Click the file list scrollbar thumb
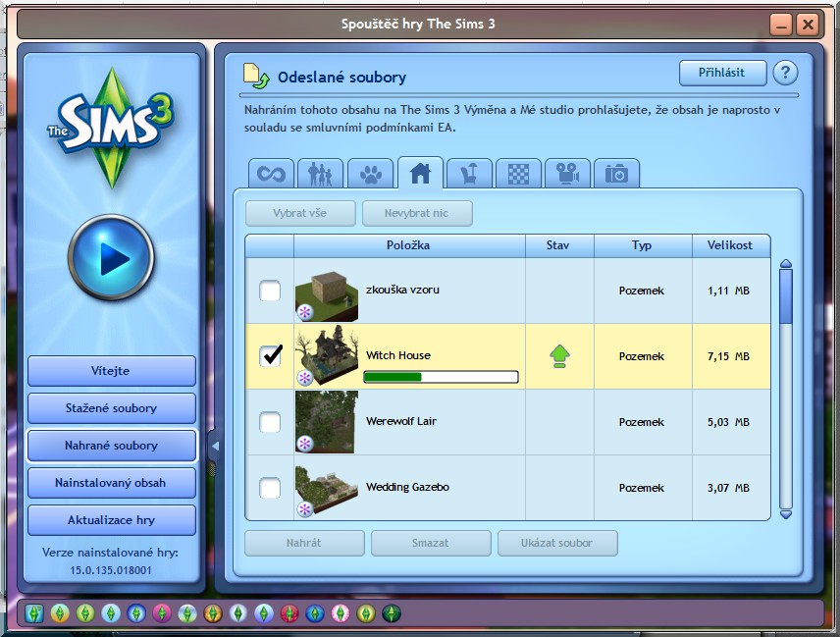The width and height of the screenshot is (840, 637). [x=786, y=296]
